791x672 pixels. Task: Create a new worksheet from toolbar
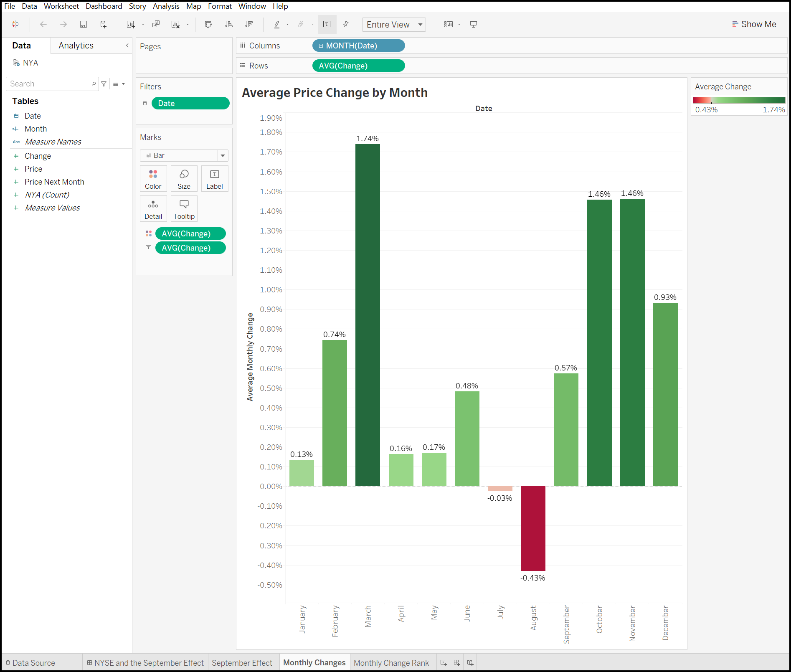coord(131,24)
